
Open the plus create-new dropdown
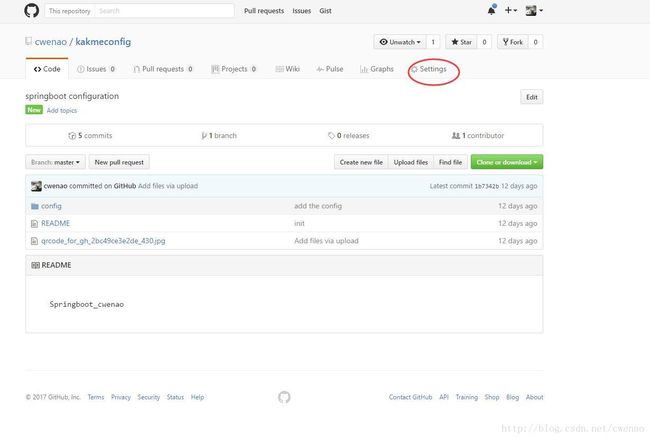[511, 11]
